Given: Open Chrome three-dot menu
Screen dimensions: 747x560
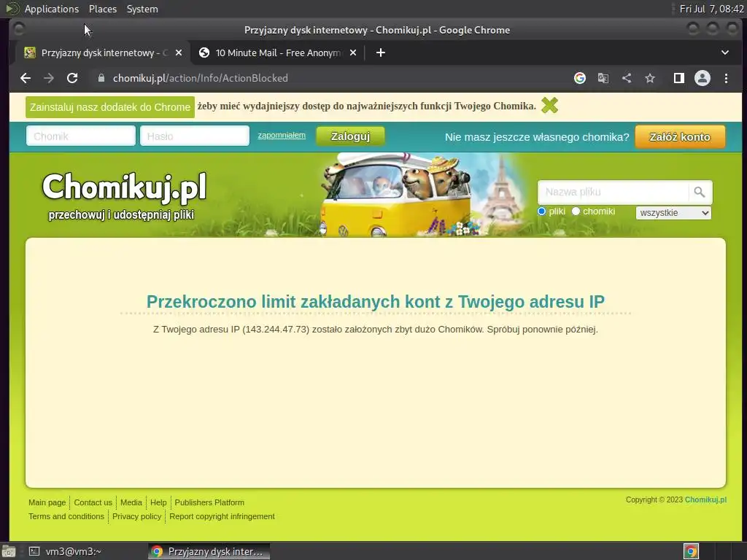Looking at the screenshot, I should [x=726, y=78].
